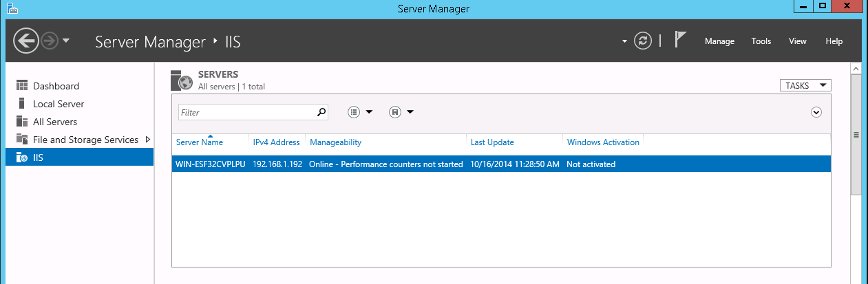Viewport: 868px width, 284px height.
Task: Click the list criteria icon
Action: [x=354, y=112]
